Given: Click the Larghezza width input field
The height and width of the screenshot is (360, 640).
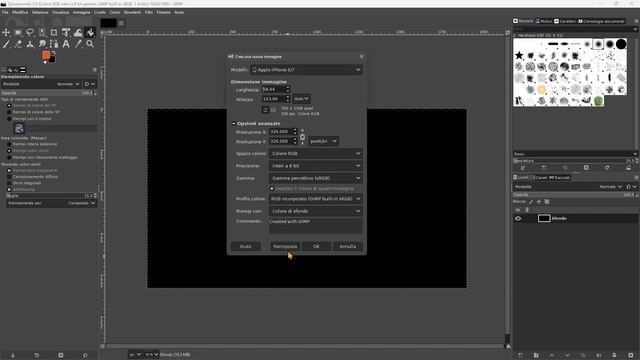Looking at the screenshot, I should pyautogui.click(x=273, y=89).
